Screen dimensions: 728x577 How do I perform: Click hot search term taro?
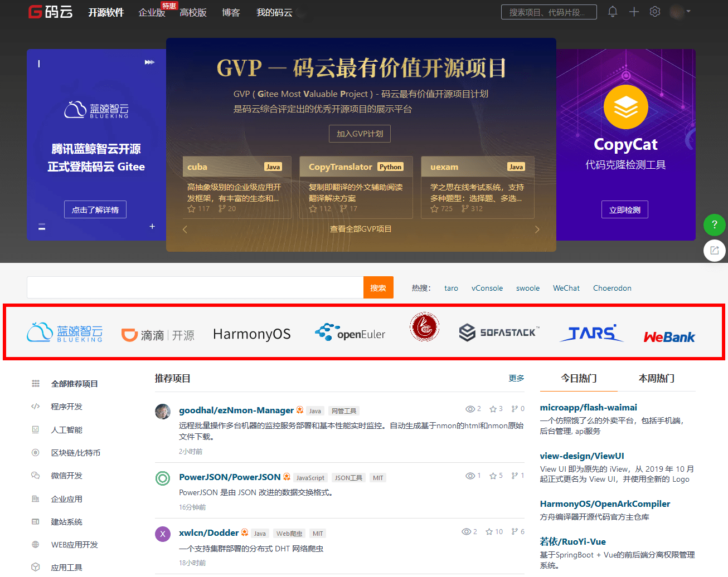[x=451, y=288]
